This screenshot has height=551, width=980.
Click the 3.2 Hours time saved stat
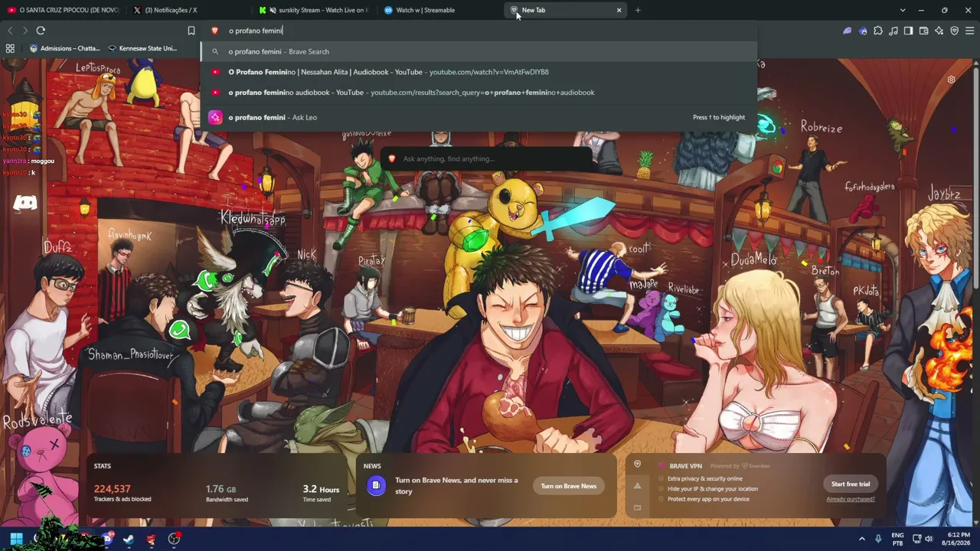321,493
